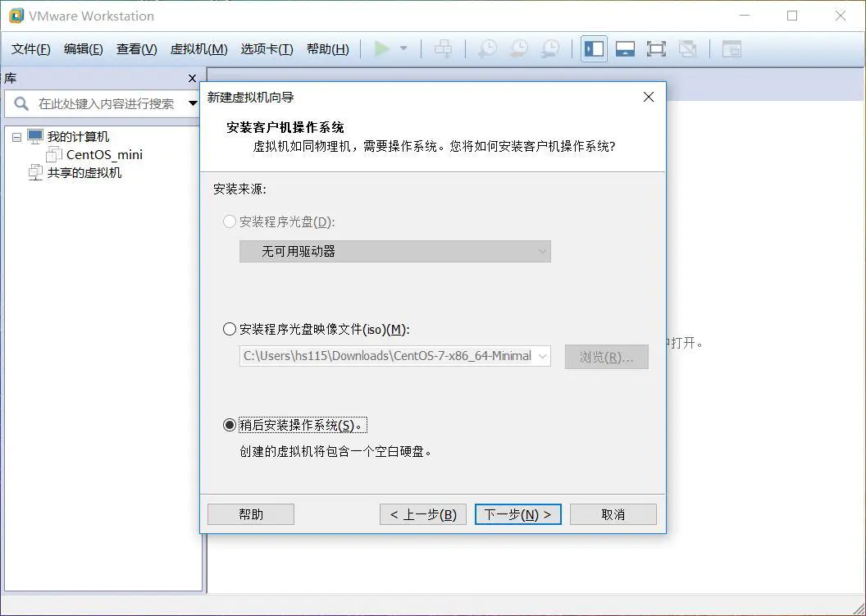Image resolution: width=866 pixels, height=616 pixels.
Task: Click the thumbnail bar view toolbar icon
Action: [625, 48]
